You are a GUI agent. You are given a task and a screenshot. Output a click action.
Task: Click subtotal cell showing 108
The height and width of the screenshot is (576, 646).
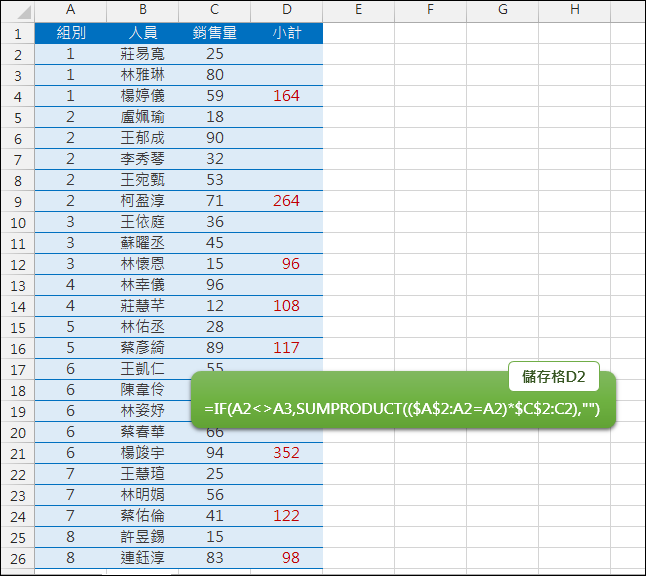point(287,306)
